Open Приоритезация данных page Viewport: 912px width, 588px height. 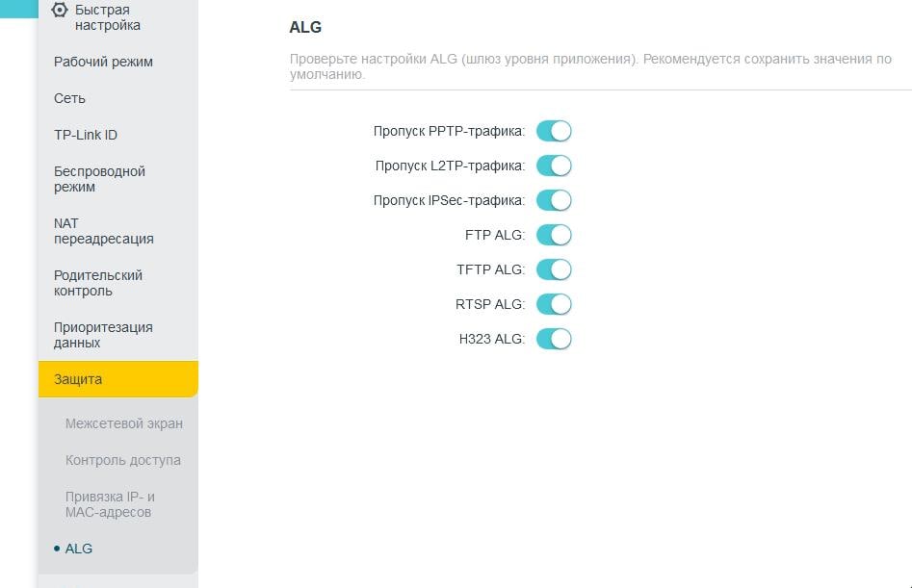[x=103, y=335]
